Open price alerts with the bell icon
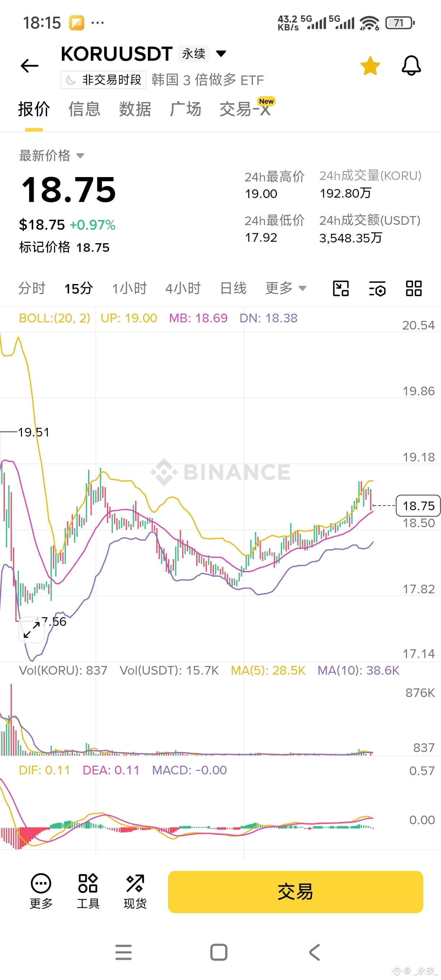 click(x=411, y=65)
